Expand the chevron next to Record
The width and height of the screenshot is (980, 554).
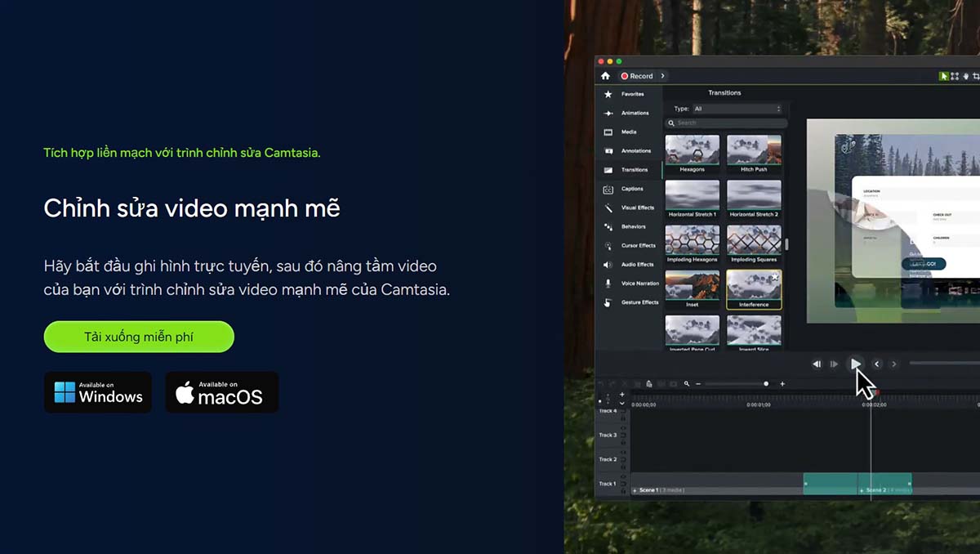(x=663, y=76)
